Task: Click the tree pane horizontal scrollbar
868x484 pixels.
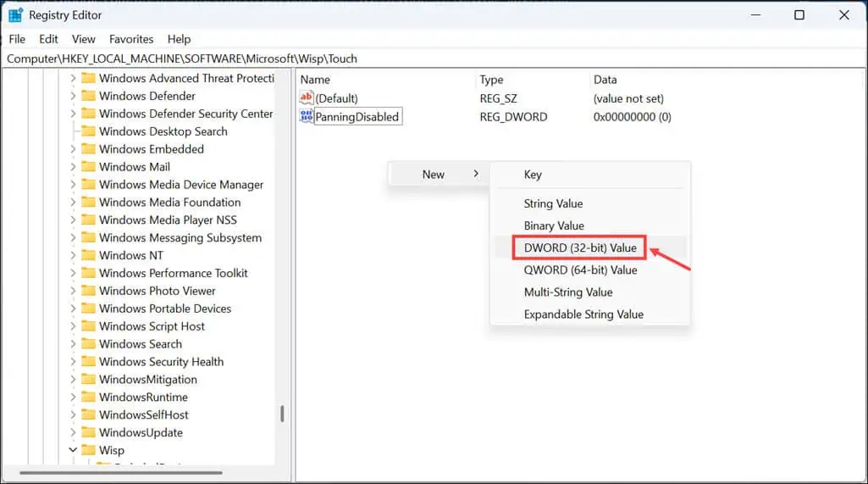Action: pos(121,472)
